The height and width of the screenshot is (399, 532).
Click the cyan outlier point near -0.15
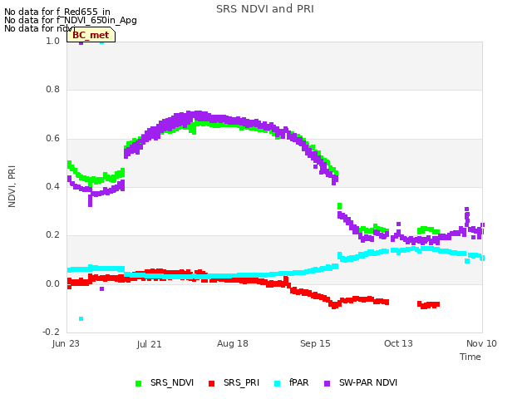click(81, 318)
